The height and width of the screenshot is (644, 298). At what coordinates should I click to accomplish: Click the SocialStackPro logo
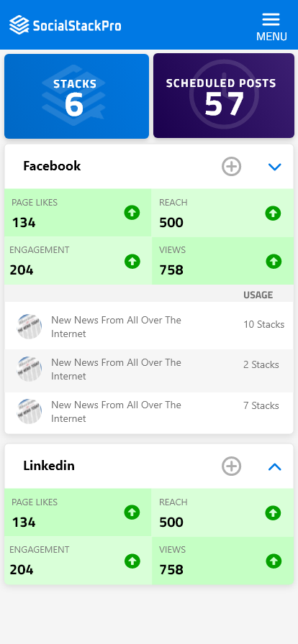(66, 25)
